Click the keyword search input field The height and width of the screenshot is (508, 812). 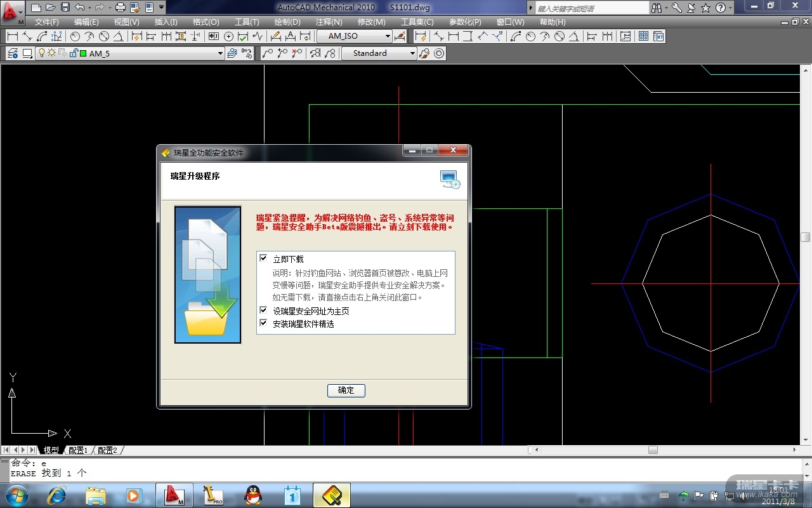click(x=591, y=8)
